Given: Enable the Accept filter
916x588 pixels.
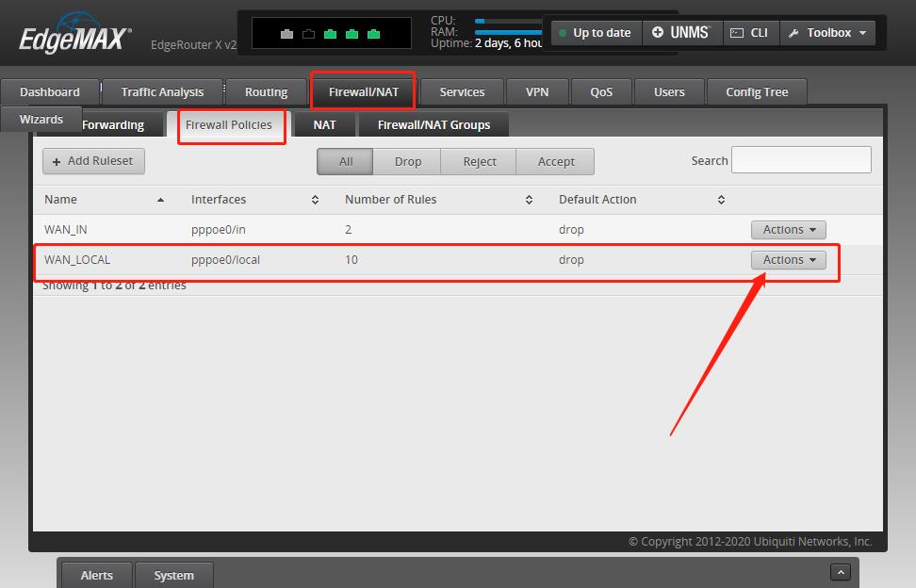Looking at the screenshot, I should coord(555,161).
